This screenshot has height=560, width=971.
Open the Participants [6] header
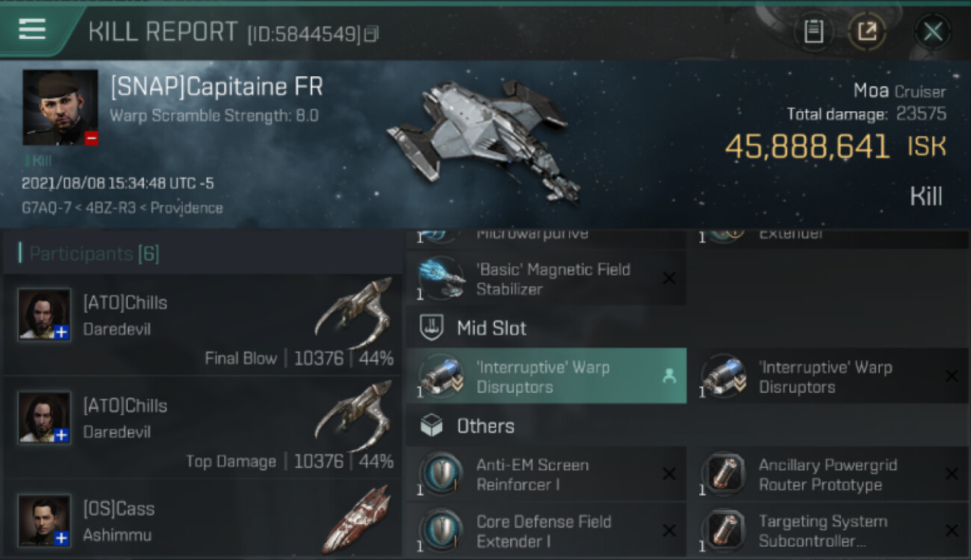coord(94,254)
